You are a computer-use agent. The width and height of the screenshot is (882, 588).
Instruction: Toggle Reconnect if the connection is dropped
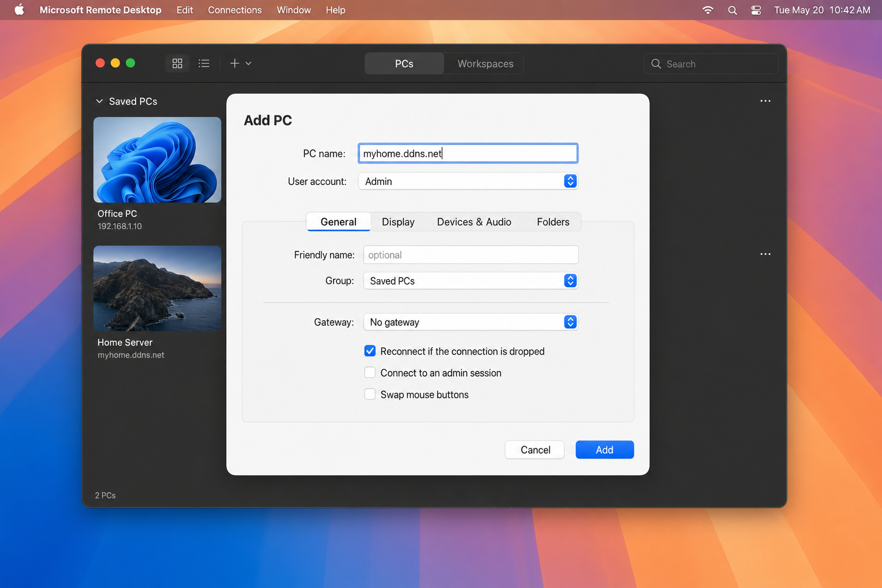click(370, 351)
